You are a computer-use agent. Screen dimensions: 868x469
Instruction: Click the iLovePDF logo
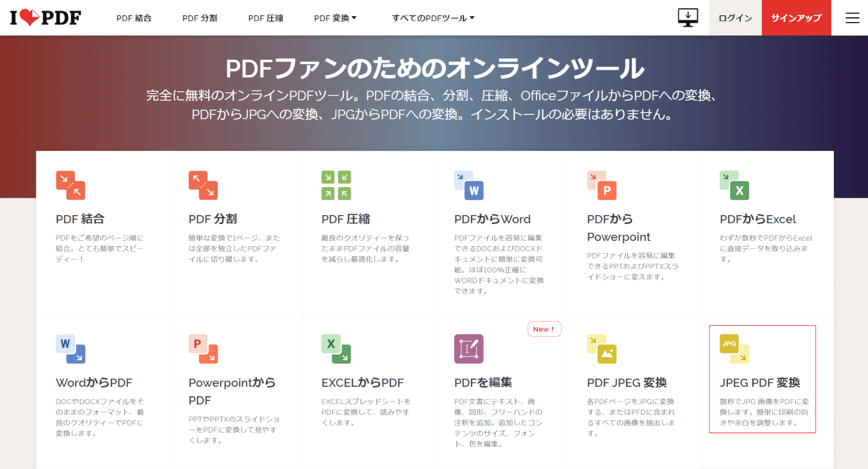45,18
